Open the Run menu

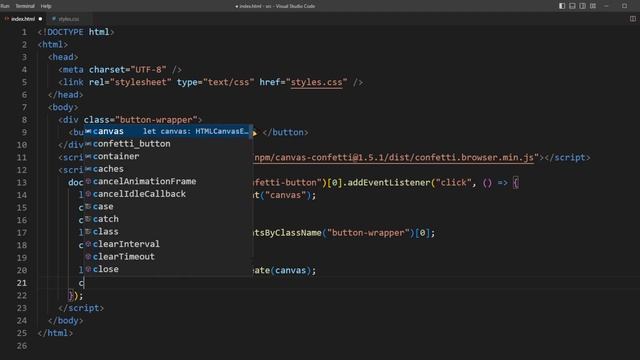tap(5, 6)
